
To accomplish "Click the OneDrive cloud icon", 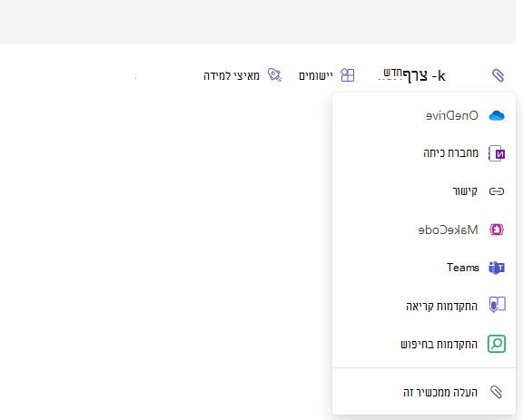I will click(497, 116).
